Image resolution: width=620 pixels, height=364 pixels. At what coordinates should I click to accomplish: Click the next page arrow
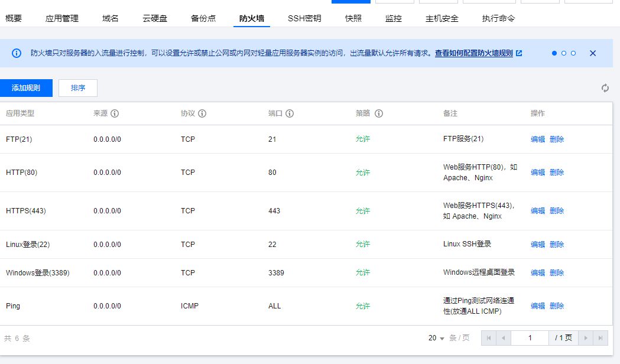[x=586, y=338]
